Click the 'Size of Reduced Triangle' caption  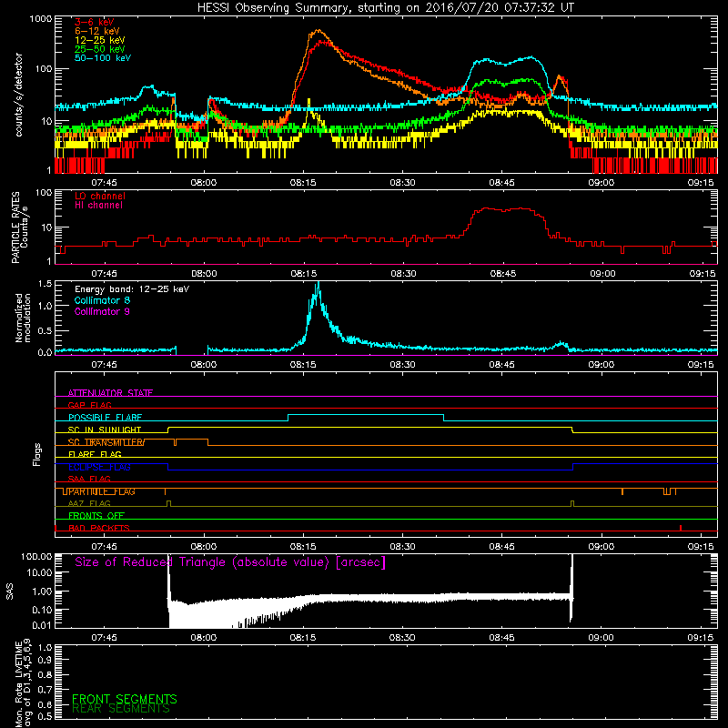[x=230, y=562]
